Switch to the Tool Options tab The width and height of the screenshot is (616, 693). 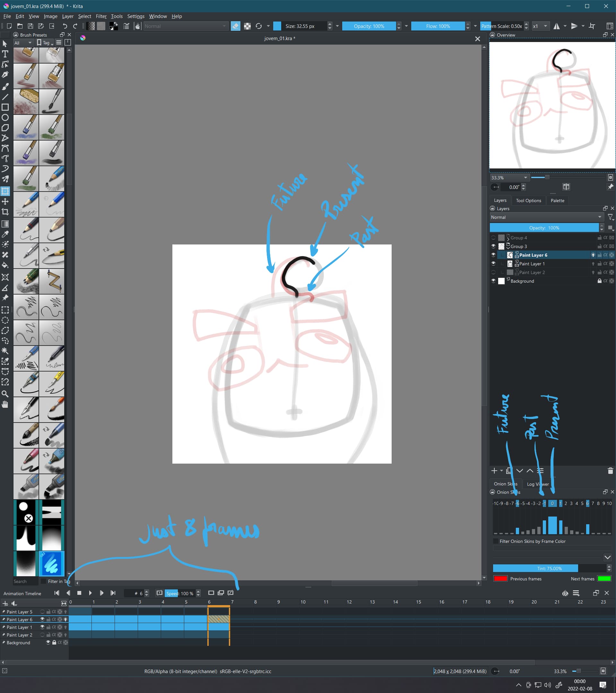click(528, 201)
